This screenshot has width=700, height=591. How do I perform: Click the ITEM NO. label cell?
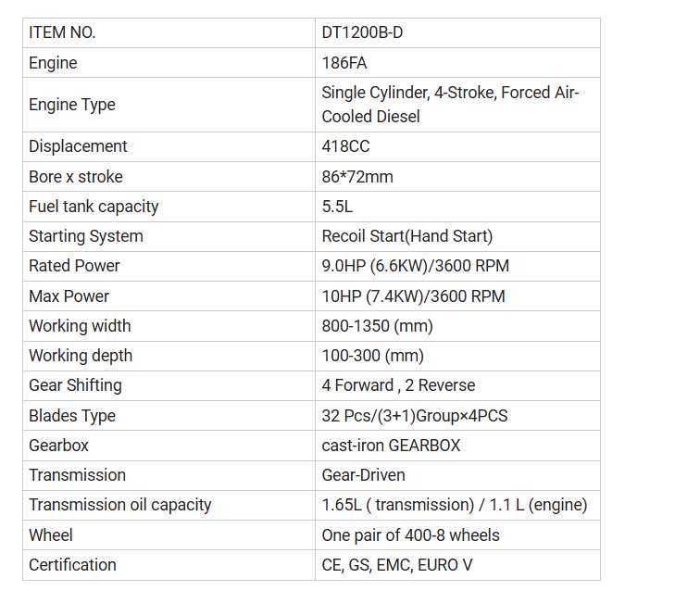point(62,32)
